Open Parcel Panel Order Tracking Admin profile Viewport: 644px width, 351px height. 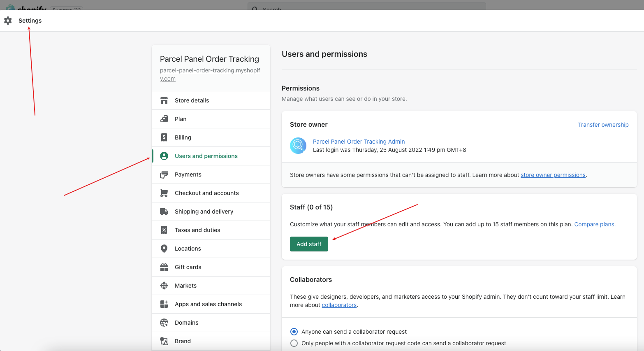(x=359, y=142)
